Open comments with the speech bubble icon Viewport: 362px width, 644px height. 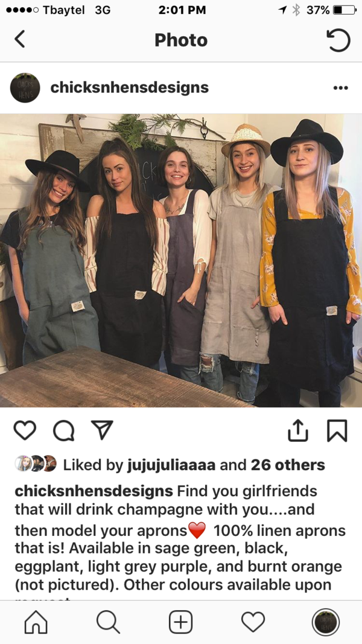pyautogui.click(x=64, y=431)
